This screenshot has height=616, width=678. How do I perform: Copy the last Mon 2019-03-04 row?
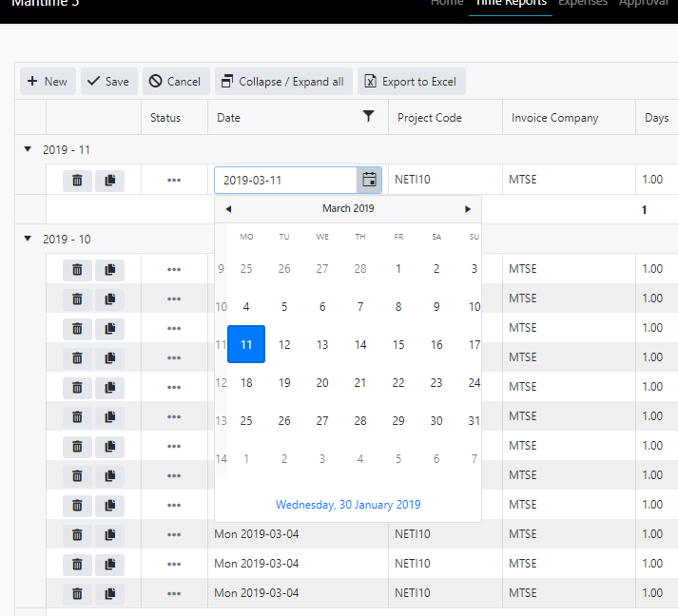(109, 593)
